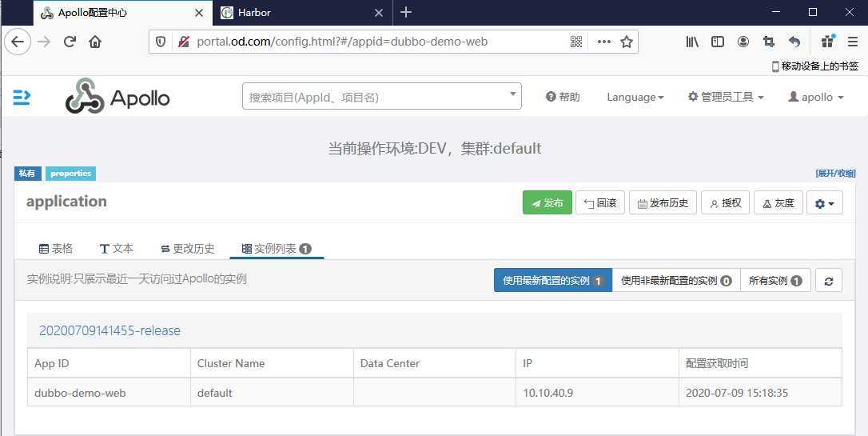Click the 展开/收缩 expand collapse link

[835, 174]
